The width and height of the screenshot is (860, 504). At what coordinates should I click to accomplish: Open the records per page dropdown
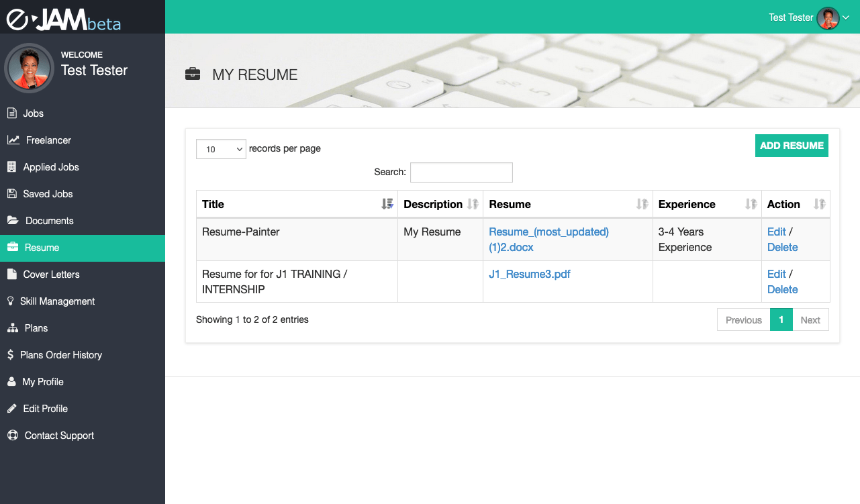(x=222, y=149)
